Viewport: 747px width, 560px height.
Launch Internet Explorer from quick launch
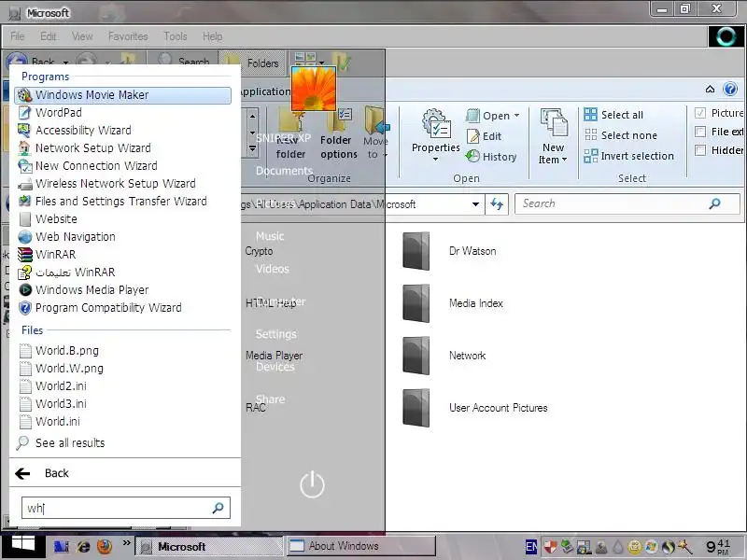(83, 546)
